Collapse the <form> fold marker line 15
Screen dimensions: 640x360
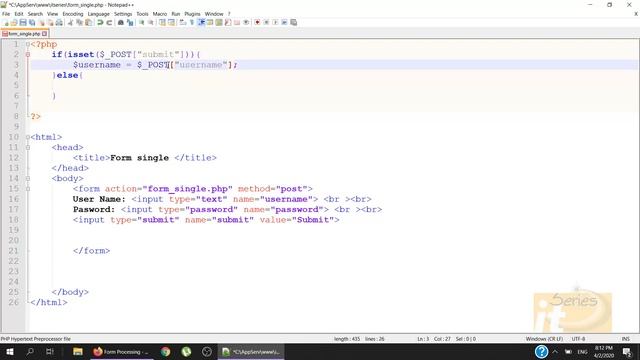click(x=28, y=189)
